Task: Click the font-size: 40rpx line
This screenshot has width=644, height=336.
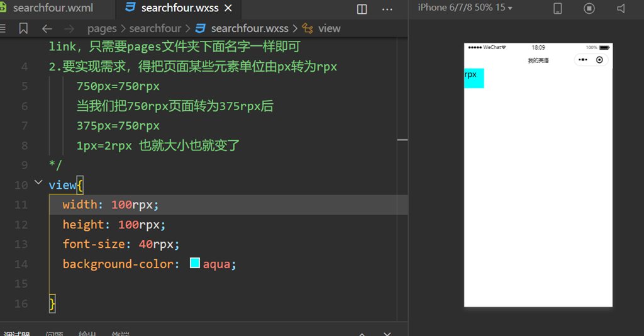Action: [121, 244]
